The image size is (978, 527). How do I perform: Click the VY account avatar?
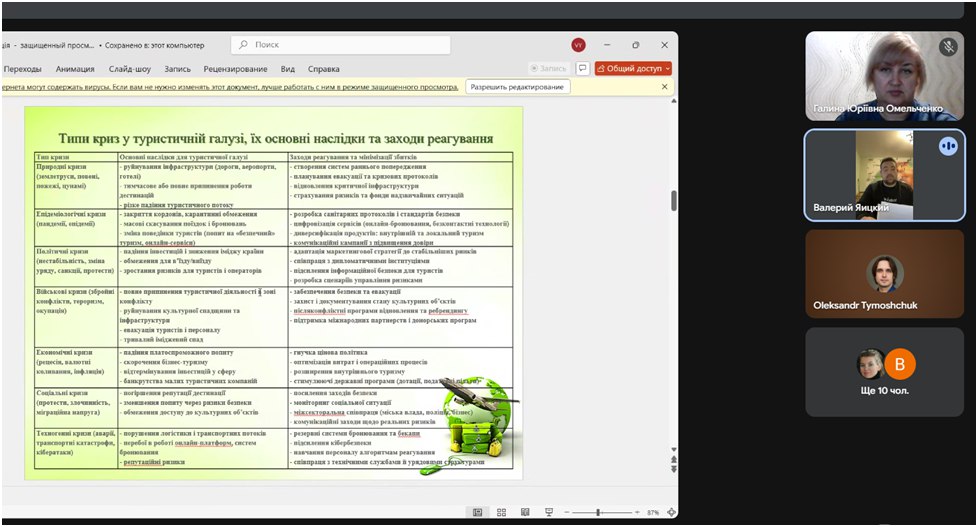coord(578,45)
